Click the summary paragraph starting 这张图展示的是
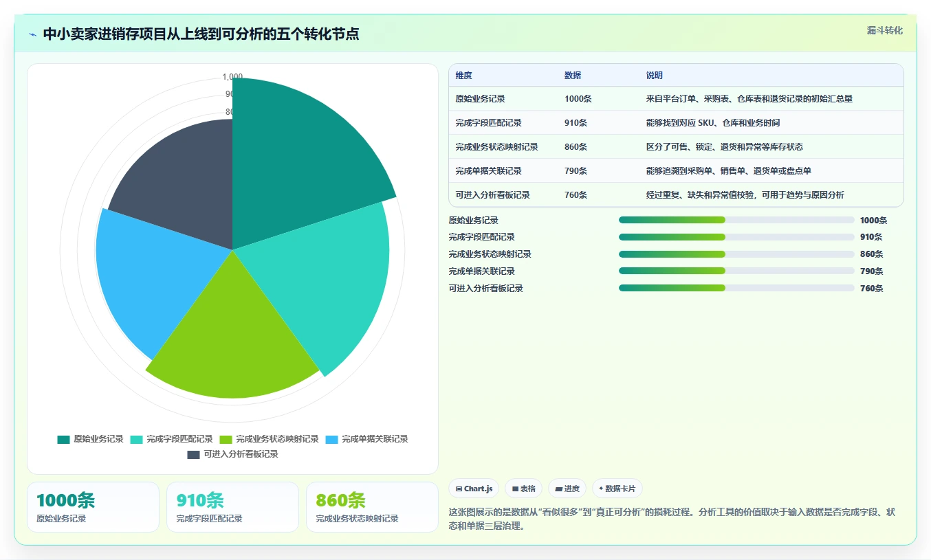The height and width of the screenshot is (560, 931). point(672,519)
